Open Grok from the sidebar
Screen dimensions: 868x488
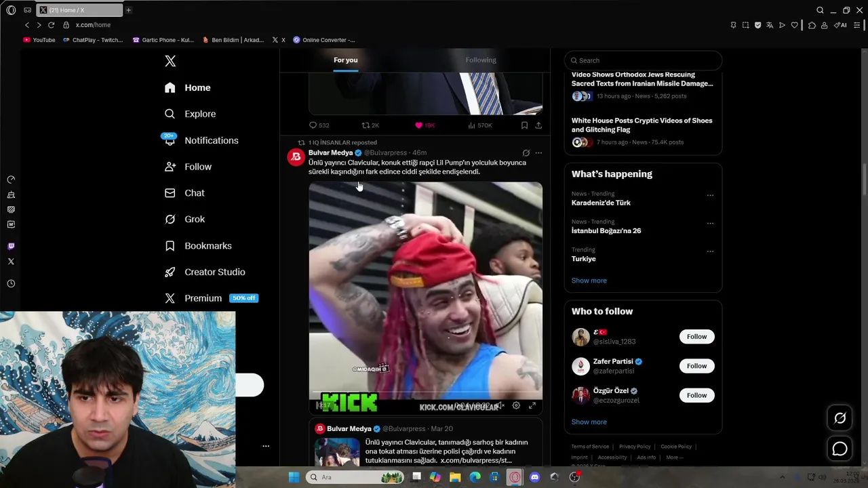184,219
